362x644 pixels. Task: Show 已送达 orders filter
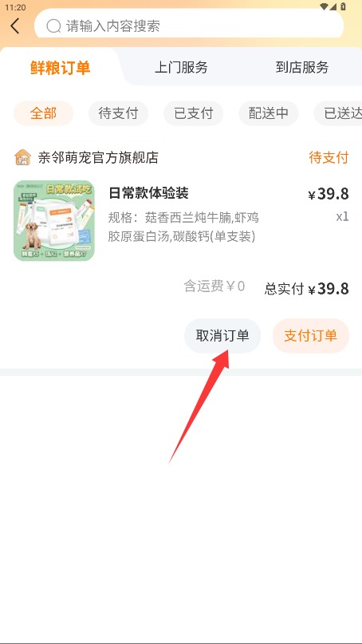tap(339, 113)
